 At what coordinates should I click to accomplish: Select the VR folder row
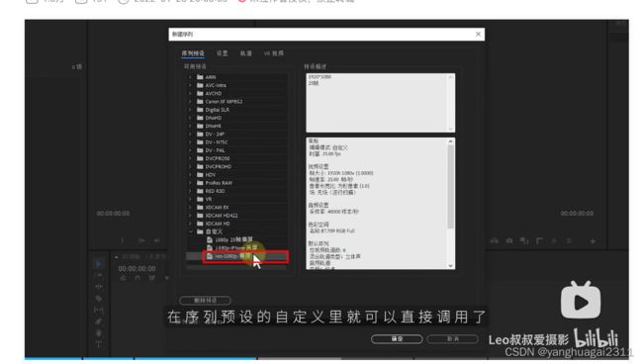click(x=236, y=199)
